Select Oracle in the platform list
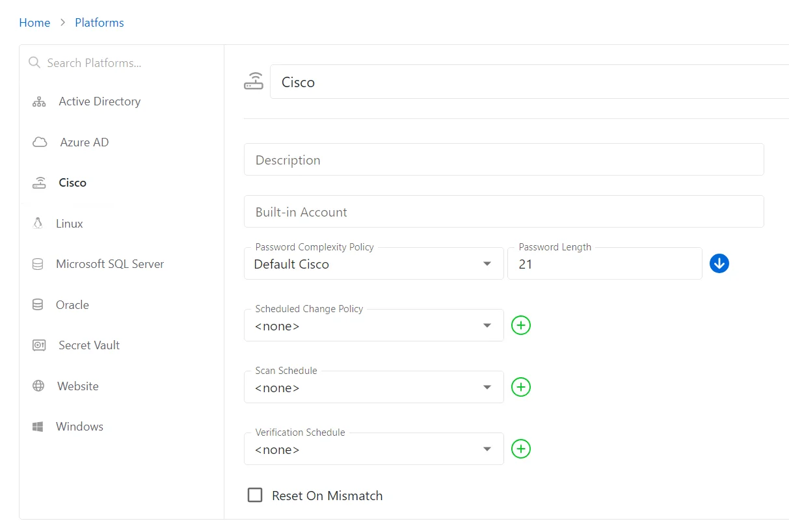 pos(72,304)
